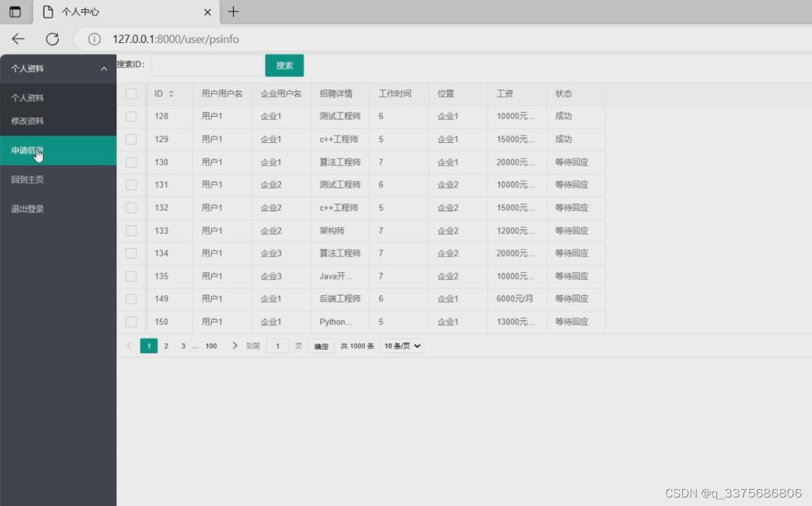Select 回到主页 in the sidebar
Image resolution: width=812 pixels, height=506 pixels.
coord(26,179)
